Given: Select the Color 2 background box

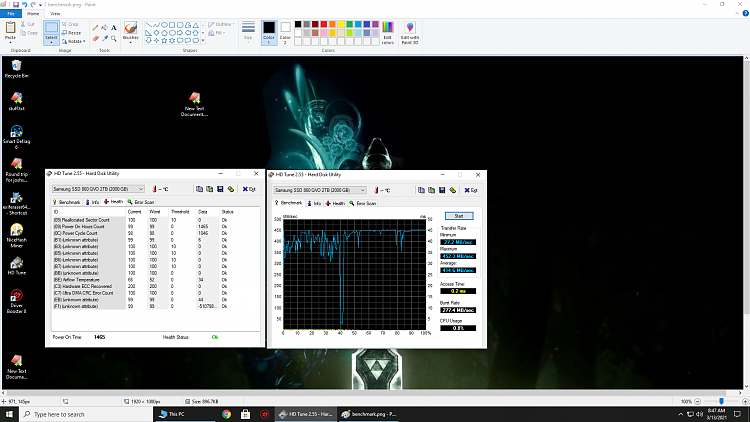Looking at the screenshot, I should (x=285, y=33).
